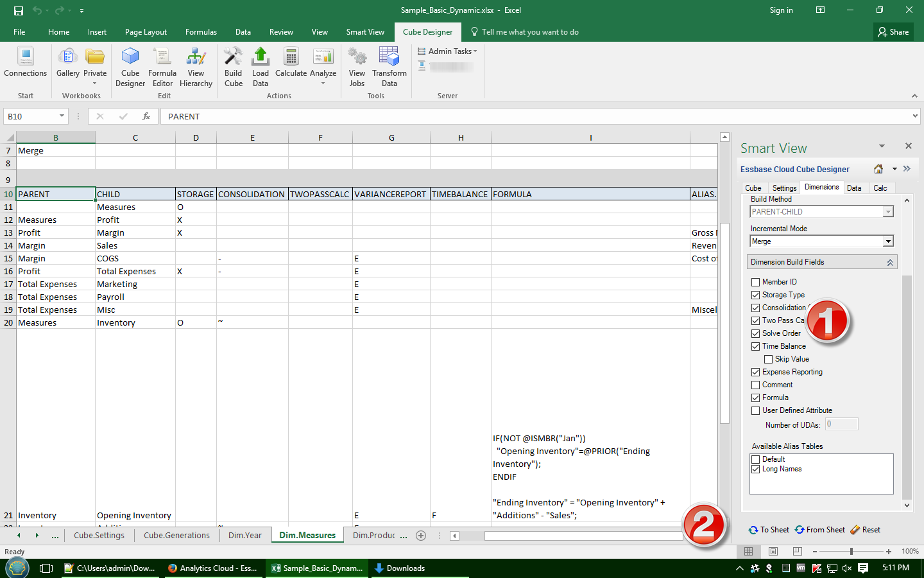Click the Name Box showing B10
The image size is (924, 578).
(x=31, y=116)
